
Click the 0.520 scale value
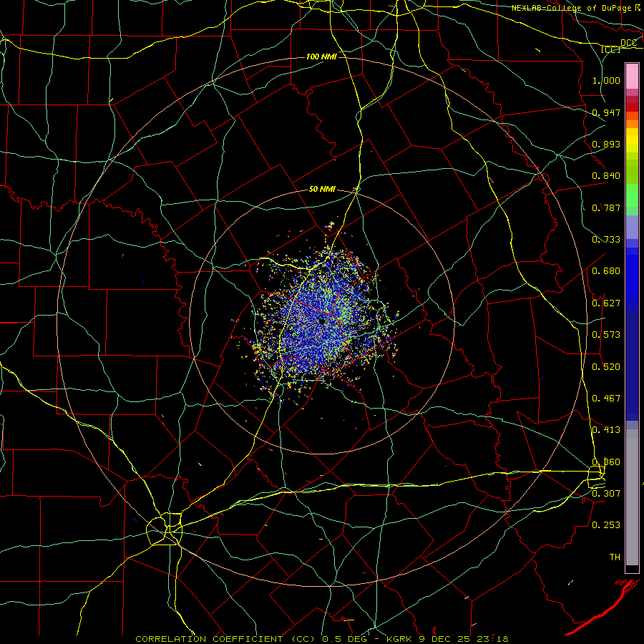coord(606,367)
